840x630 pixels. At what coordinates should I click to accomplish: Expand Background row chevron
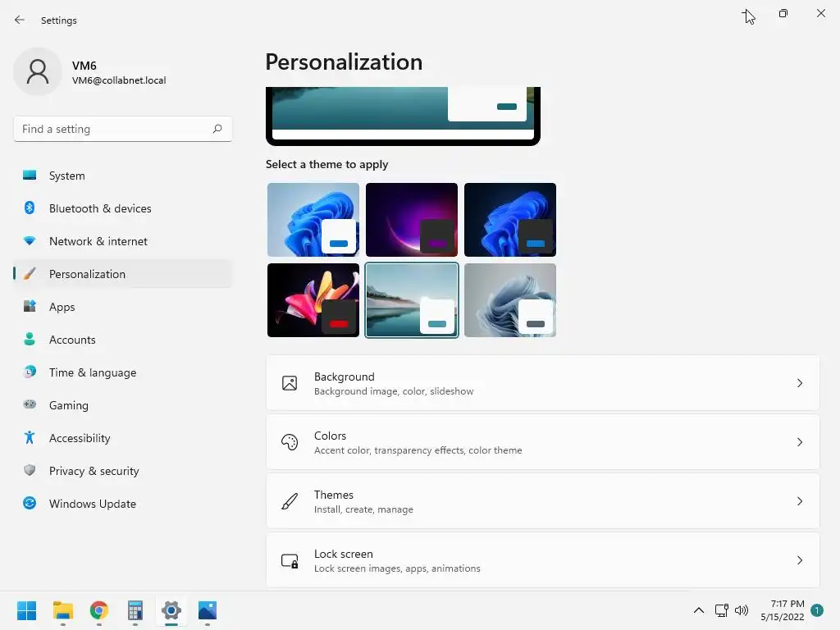(799, 383)
